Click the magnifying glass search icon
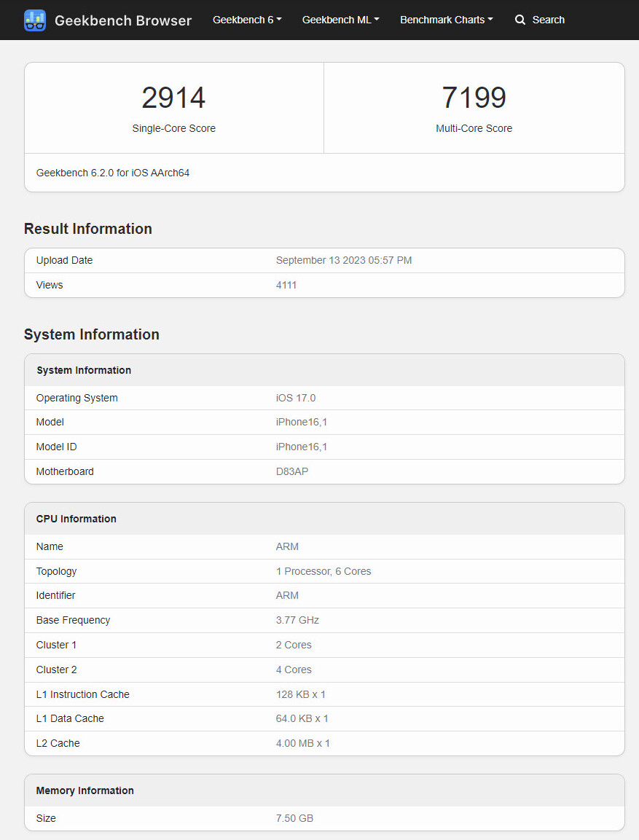Viewport: 639px width, 840px height. (520, 20)
